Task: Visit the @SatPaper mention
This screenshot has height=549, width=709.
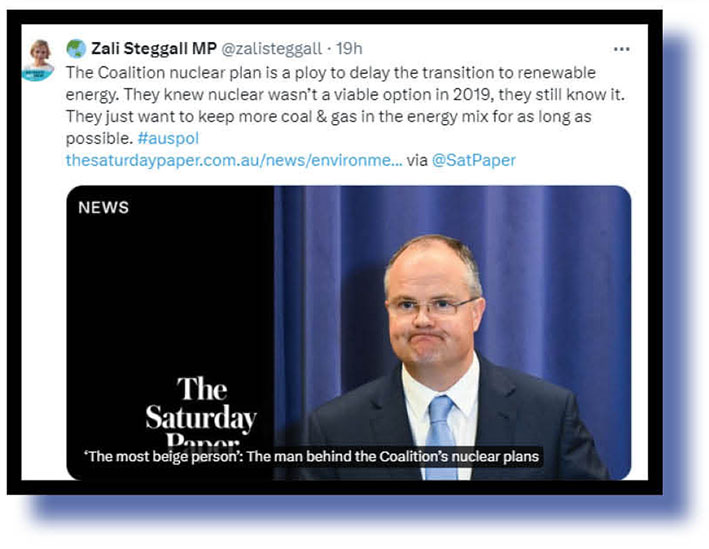Action: (x=473, y=160)
